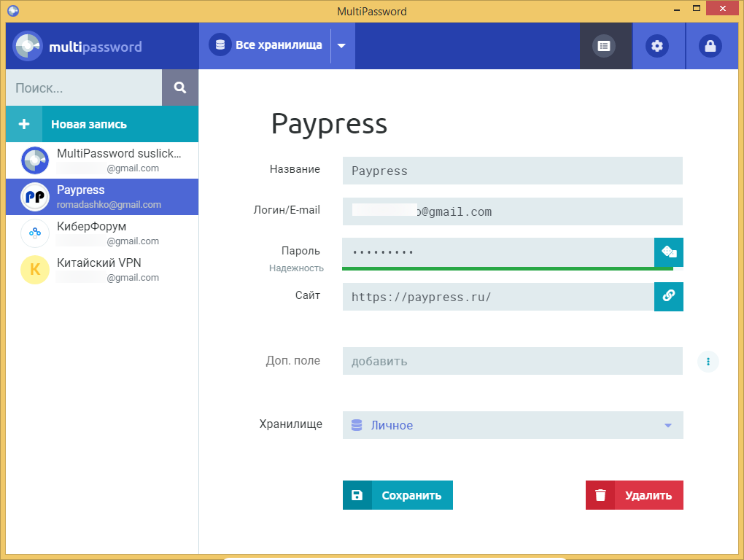
Task: Open extra field options three-dot icon
Action: 708,362
